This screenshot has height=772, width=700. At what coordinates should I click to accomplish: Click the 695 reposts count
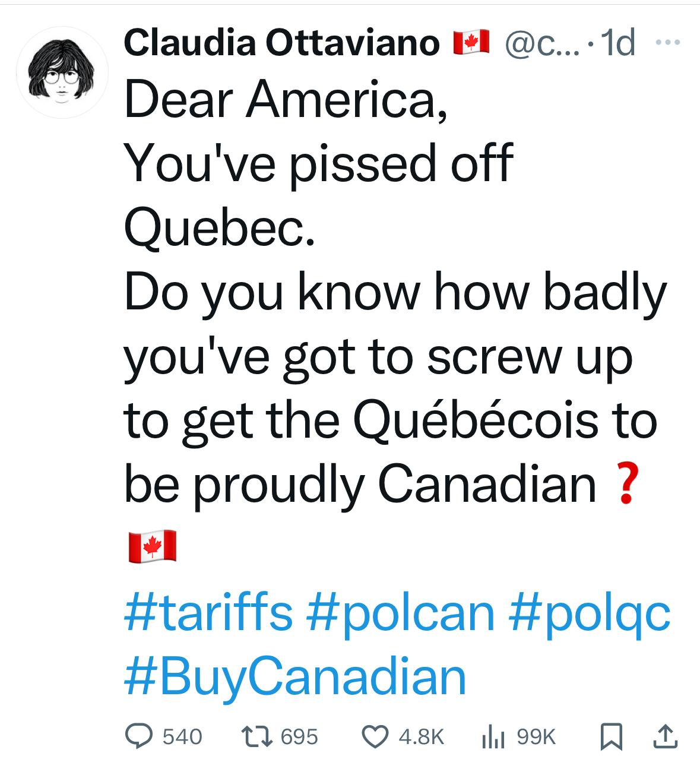click(x=299, y=737)
